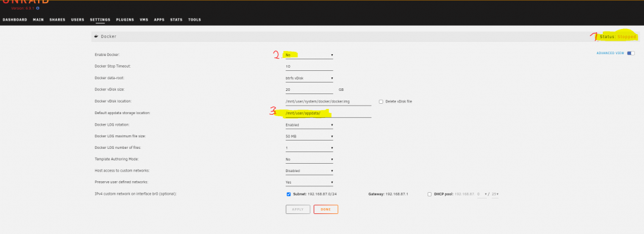Click the Template Authoring Mode label
The height and width of the screenshot is (234, 644).
coord(116,159)
